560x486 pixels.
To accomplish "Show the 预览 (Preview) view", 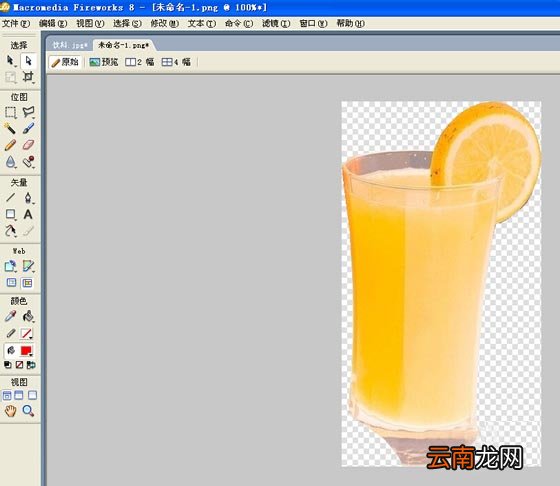I will tap(104, 62).
